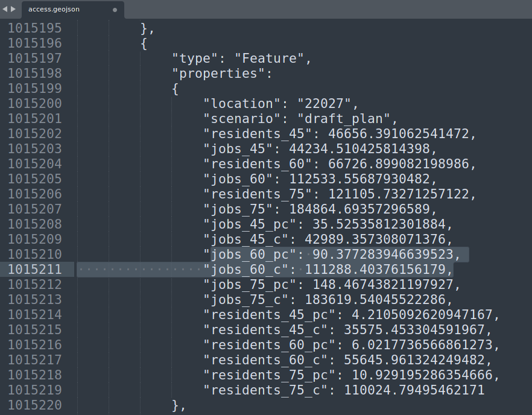Screen dimensions: 532x415
Task: Click the closing brace on line 1015220
Action: point(175,405)
